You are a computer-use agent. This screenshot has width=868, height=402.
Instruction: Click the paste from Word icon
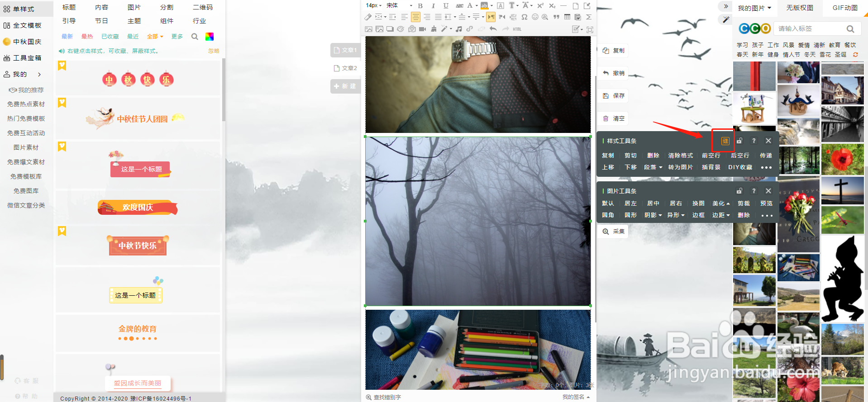577,17
